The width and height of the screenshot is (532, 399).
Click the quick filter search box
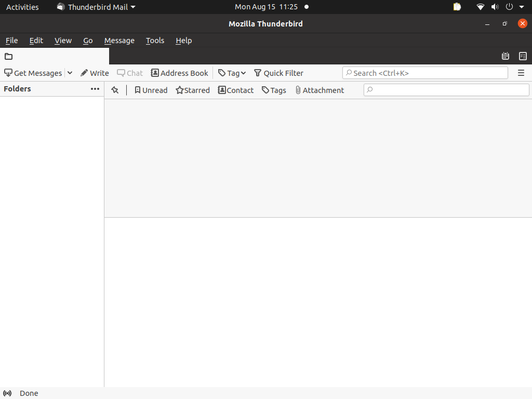pos(446,90)
